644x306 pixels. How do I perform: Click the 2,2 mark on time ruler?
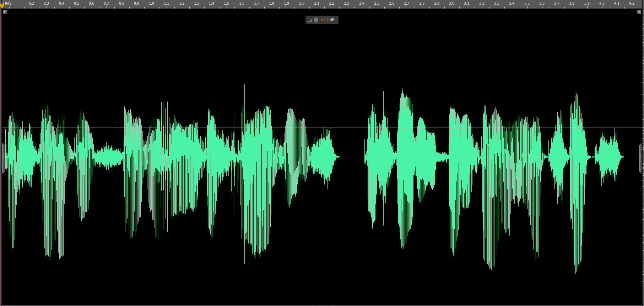(331, 3)
